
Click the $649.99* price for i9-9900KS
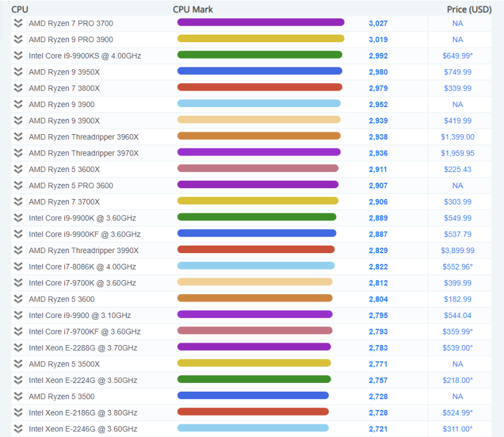[x=458, y=56]
